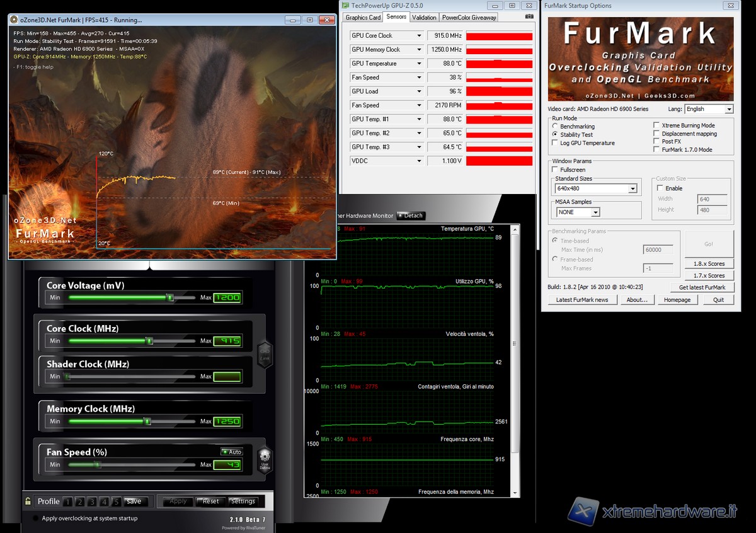The width and height of the screenshot is (756, 533).
Task: Open Standard Sizes dropdown 640x480
Action: pos(596,188)
